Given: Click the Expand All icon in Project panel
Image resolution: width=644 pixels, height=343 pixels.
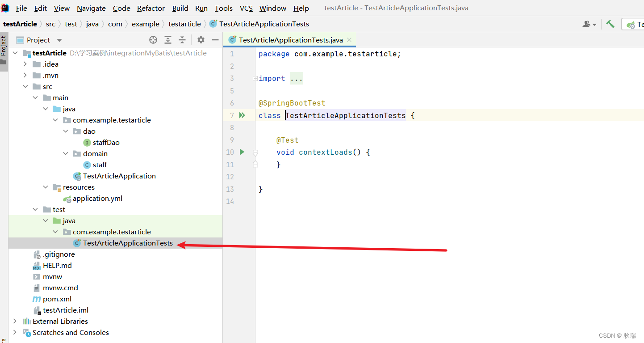Looking at the screenshot, I should tap(168, 40).
